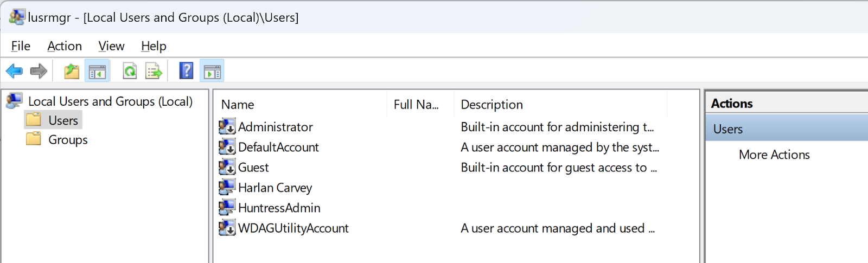Click the Refresh toolbar icon
The height and width of the screenshot is (263, 868).
pos(130,71)
